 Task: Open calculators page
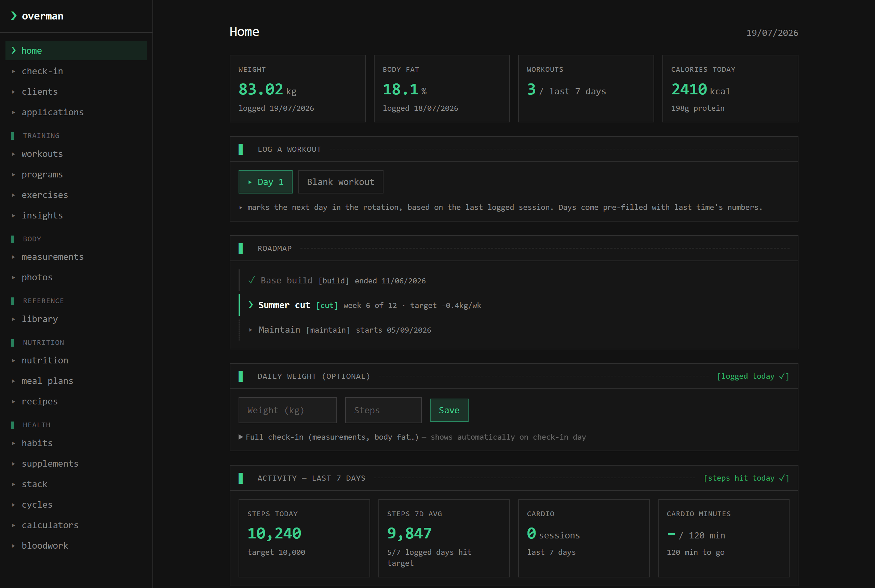coord(76,525)
